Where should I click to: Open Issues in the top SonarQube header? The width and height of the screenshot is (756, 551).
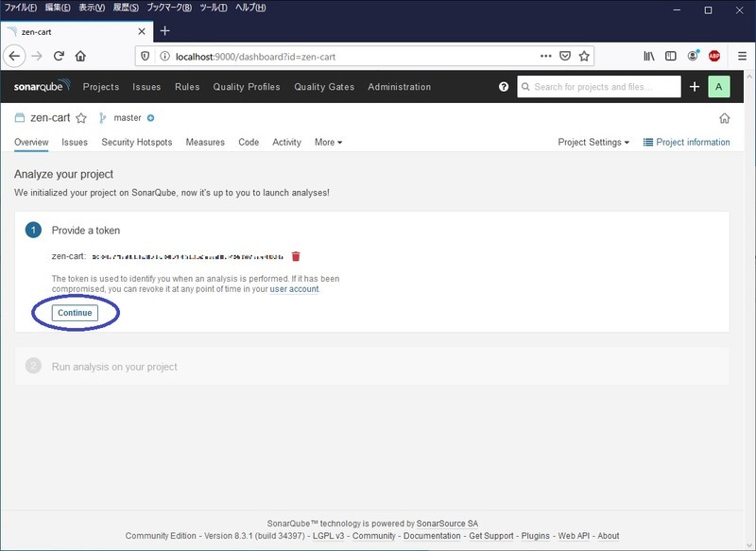click(x=146, y=87)
